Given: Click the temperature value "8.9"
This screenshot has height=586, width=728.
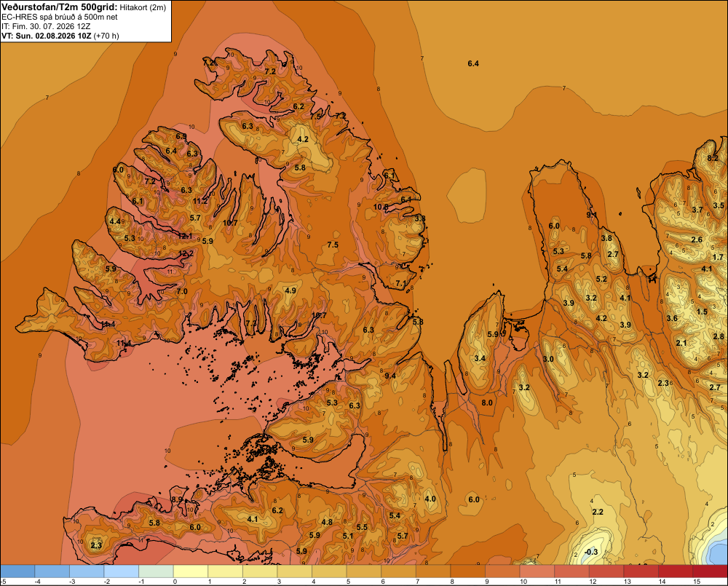Looking at the screenshot, I should [177, 499].
